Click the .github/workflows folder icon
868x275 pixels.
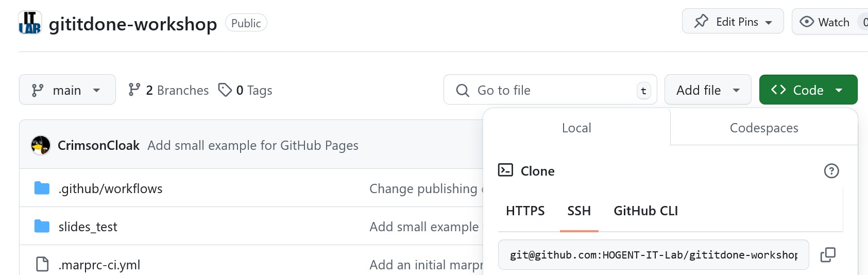(42, 188)
